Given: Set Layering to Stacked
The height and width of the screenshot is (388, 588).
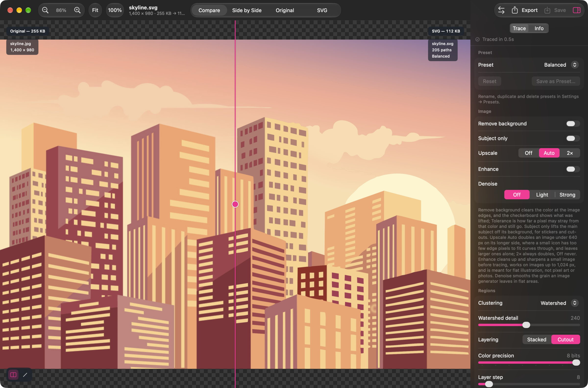Looking at the screenshot, I should tap(537, 339).
